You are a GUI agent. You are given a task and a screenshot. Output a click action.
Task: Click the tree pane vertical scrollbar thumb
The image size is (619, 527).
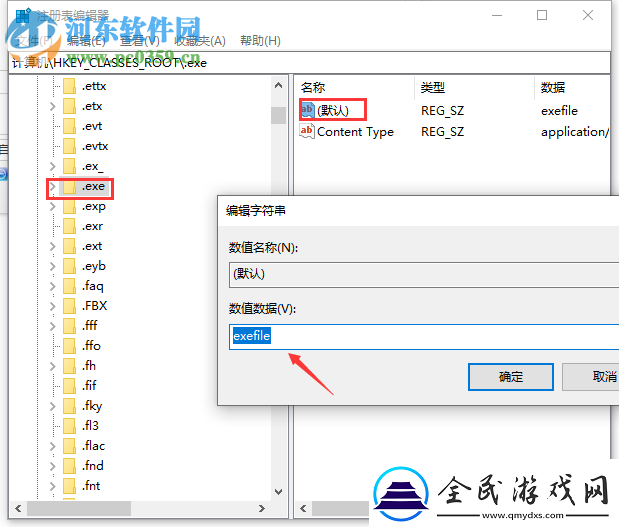(278, 115)
